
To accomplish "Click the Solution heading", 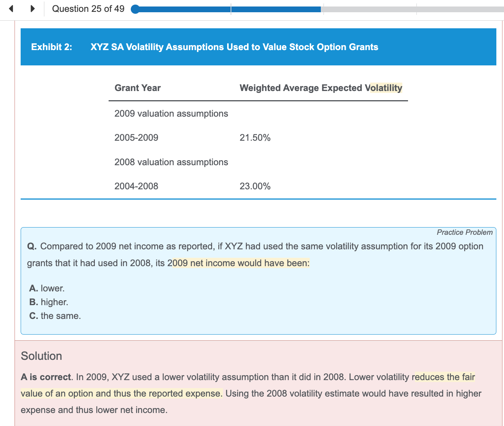I will point(41,356).
